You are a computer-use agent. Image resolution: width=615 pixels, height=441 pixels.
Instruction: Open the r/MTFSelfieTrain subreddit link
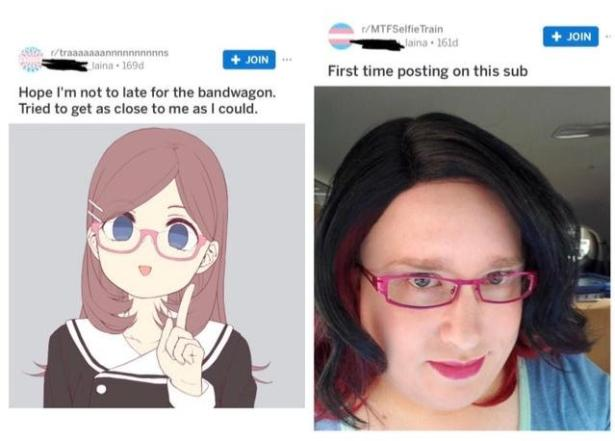coord(402,29)
